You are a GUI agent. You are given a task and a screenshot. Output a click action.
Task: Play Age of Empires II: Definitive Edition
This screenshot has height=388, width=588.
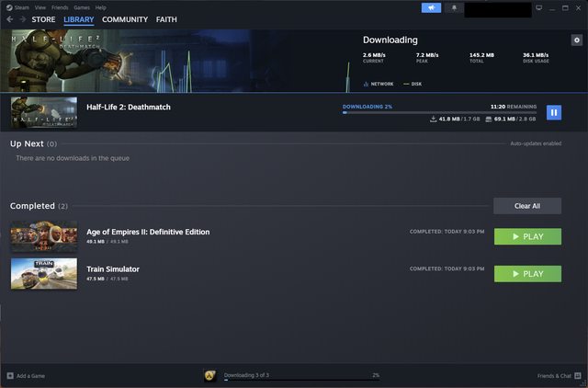(527, 236)
